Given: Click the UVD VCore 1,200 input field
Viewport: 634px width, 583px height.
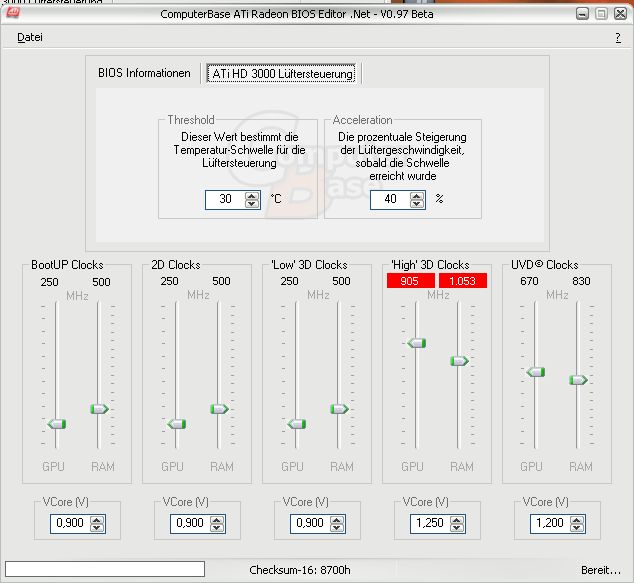Looking at the screenshot, I should 549,523.
